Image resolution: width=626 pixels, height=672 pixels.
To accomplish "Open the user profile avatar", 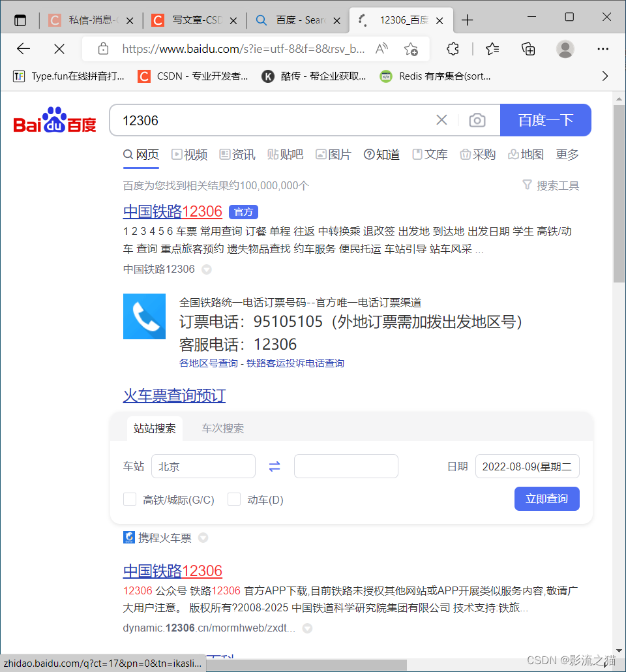I will [x=565, y=49].
